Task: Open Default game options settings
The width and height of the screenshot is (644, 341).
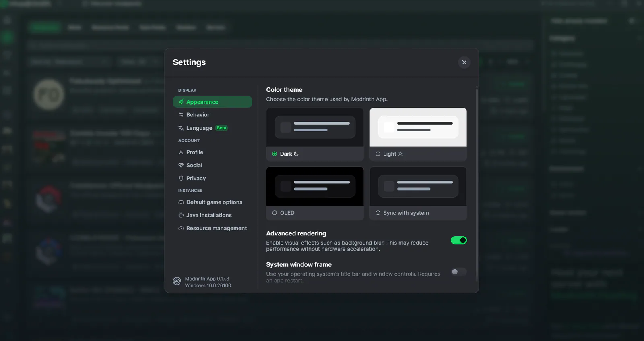Action: [x=213, y=202]
